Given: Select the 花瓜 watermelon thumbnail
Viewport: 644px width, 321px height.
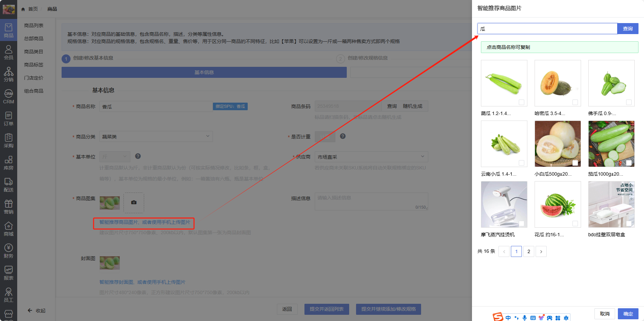Looking at the screenshot, I should [x=558, y=205].
